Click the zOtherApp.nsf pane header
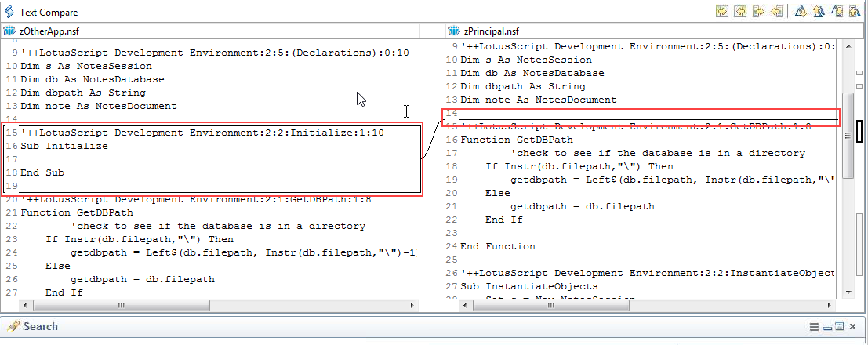 49,31
